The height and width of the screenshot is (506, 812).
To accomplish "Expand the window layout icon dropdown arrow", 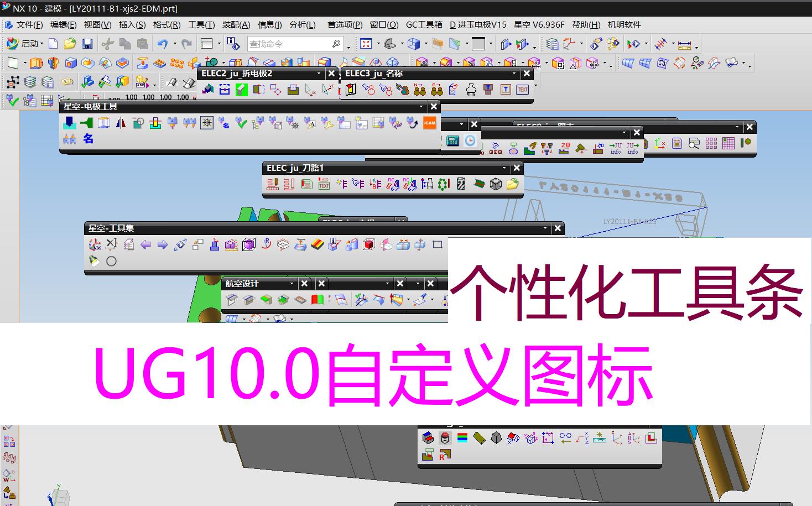I will click(x=219, y=44).
